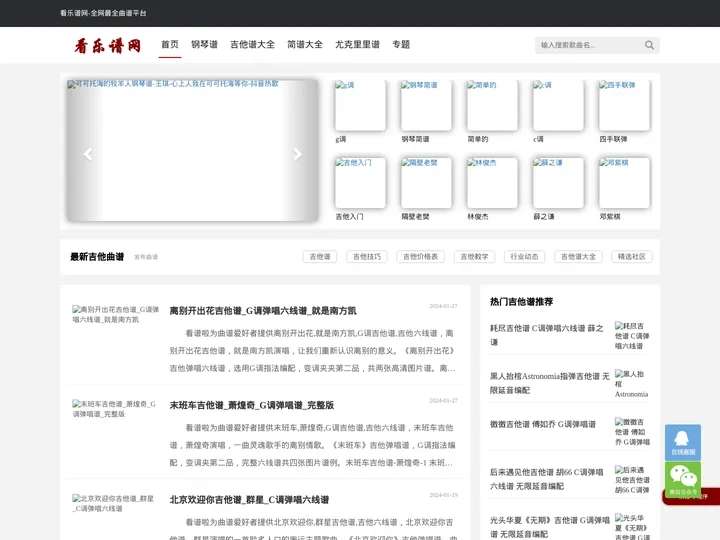Image resolution: width=720 pixels, height=540 pixels.
Task: Click the 吉他价格表 tag button
Action: [420, 257]
